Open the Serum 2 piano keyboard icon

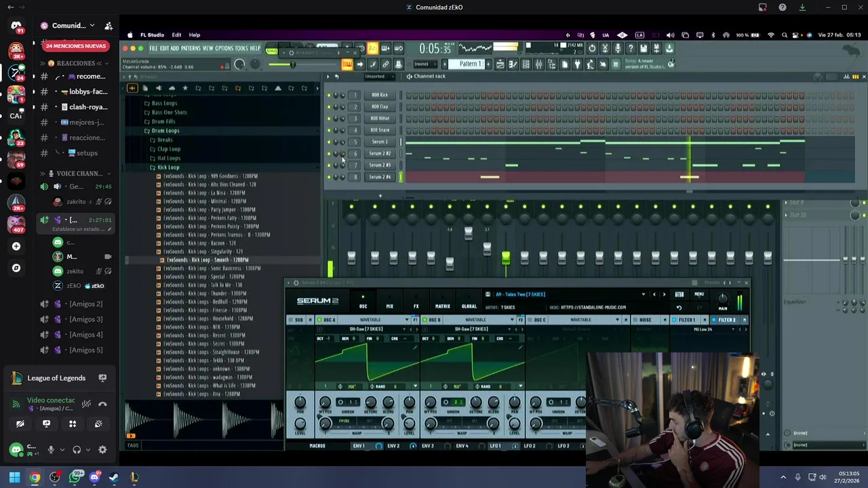tap(679, 294)
